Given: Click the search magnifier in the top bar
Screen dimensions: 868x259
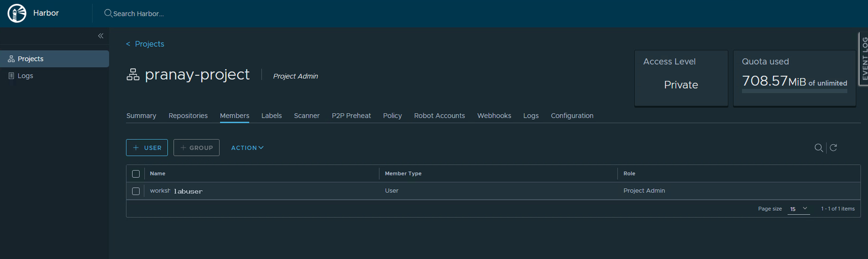Looking at the screenshot, I should [x=108, y=13].
